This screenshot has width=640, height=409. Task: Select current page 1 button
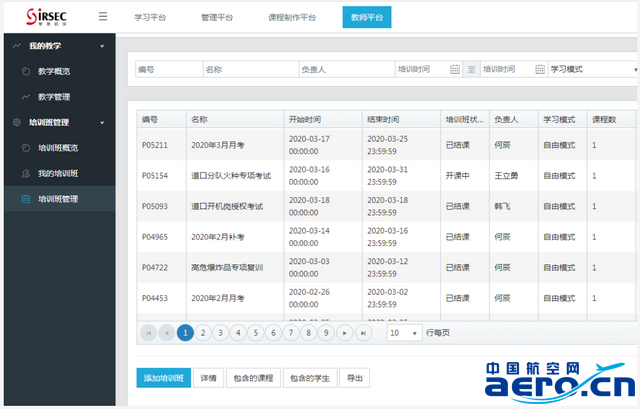[x=185, y=333]
